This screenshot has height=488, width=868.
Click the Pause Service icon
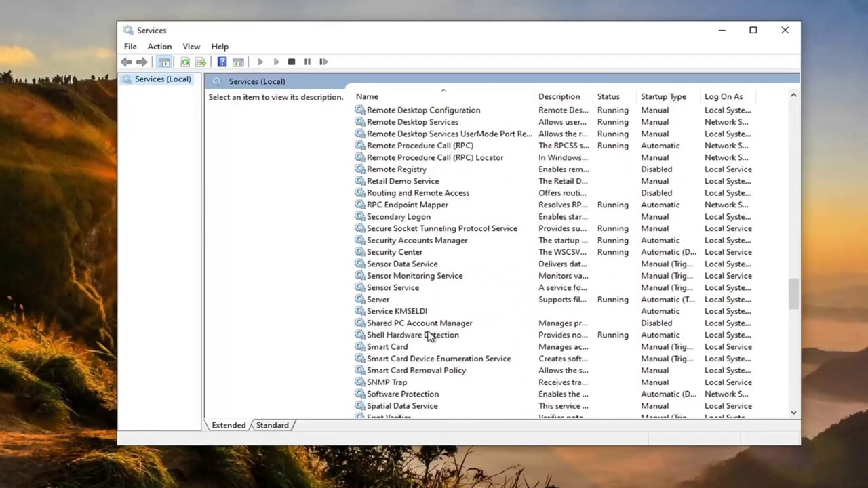tap(307, 62)
